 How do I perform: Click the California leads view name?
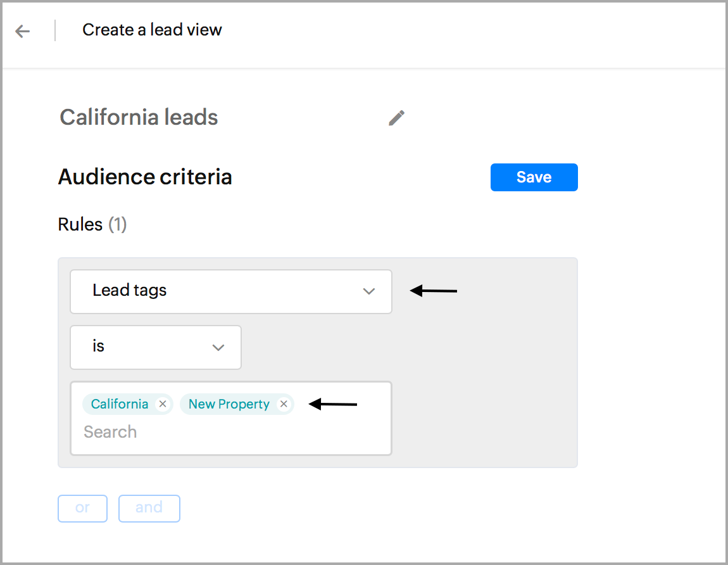pyautogui.click(x=139, y=117)
